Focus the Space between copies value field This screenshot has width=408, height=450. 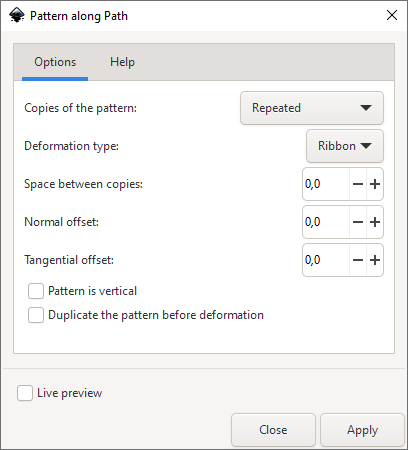pos(326,184)
